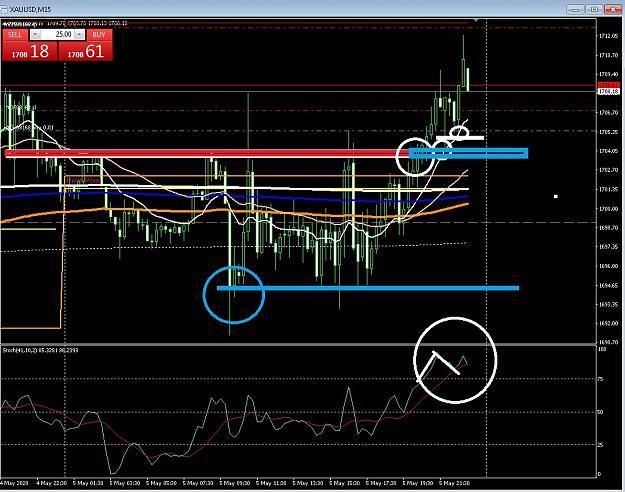Increase volume with the up arrow stepper

[x=80, y=35]
